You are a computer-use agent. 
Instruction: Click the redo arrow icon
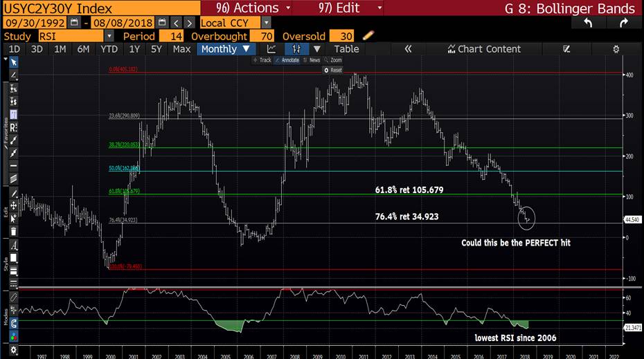point(623,22)
